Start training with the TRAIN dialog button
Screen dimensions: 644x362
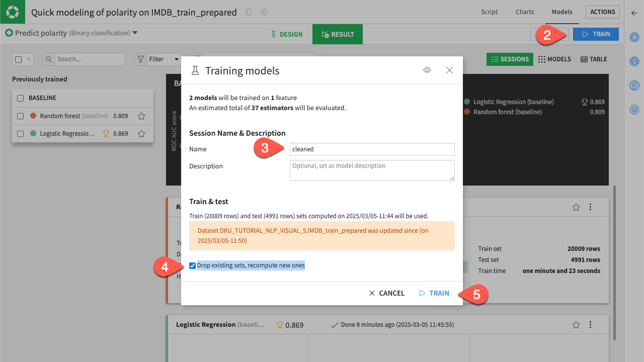click(x=434, y=293)
